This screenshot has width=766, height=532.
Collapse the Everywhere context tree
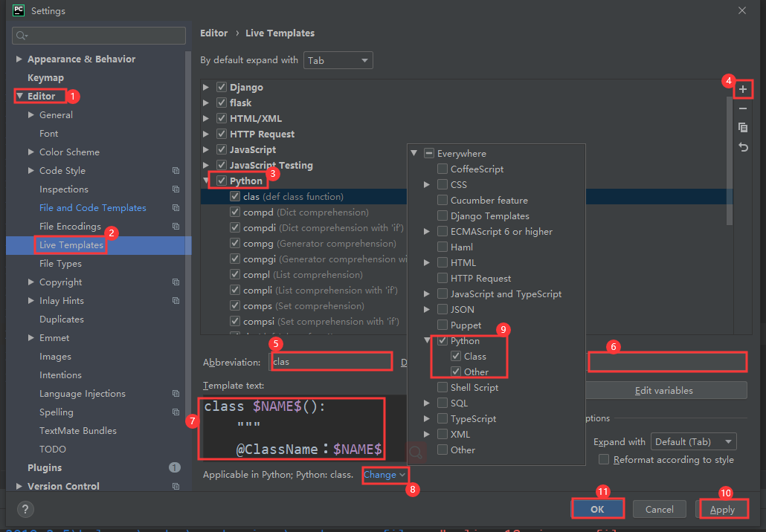(413, 153)
